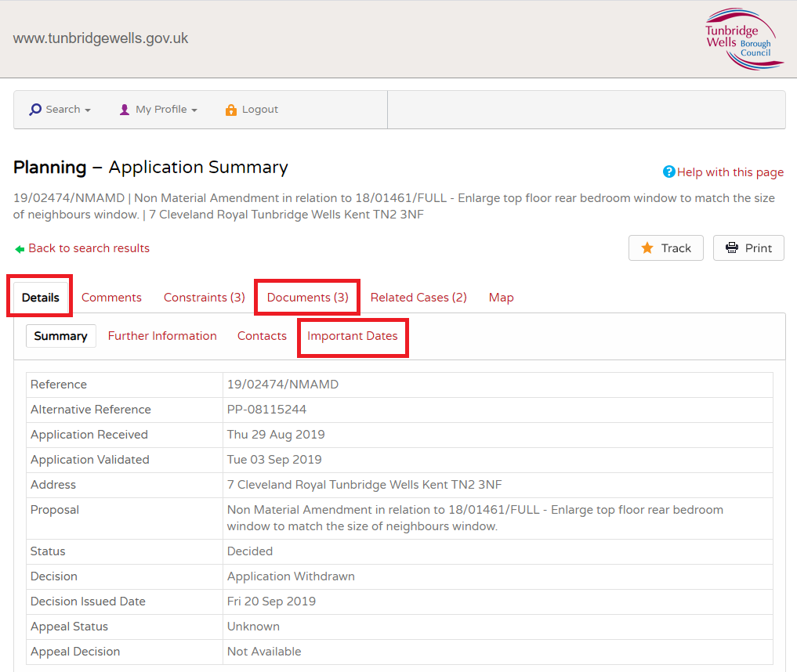Click the Tunbridge Wells Borough Council logo
Viewport: 797px width, 672px height.
(x=744, y=38)
